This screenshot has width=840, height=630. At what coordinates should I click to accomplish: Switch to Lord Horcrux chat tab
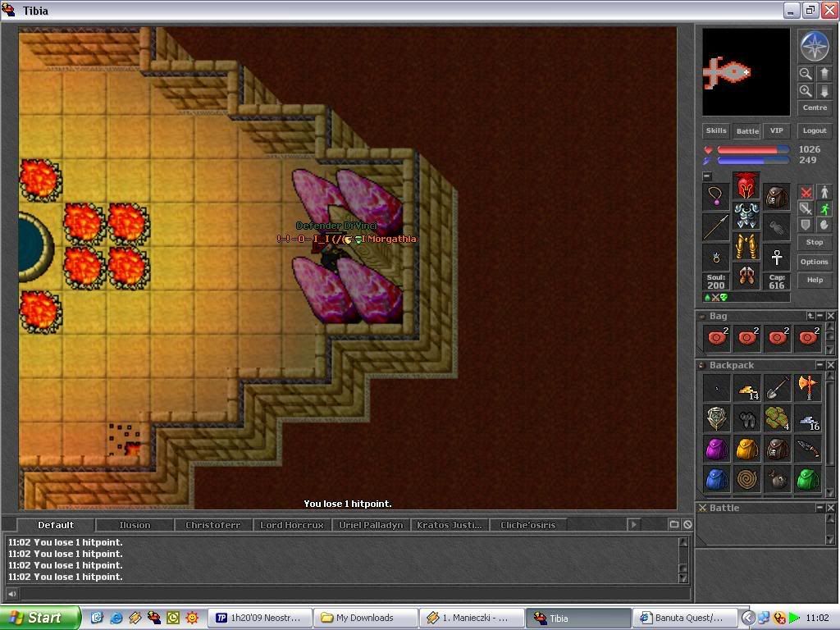291,525
